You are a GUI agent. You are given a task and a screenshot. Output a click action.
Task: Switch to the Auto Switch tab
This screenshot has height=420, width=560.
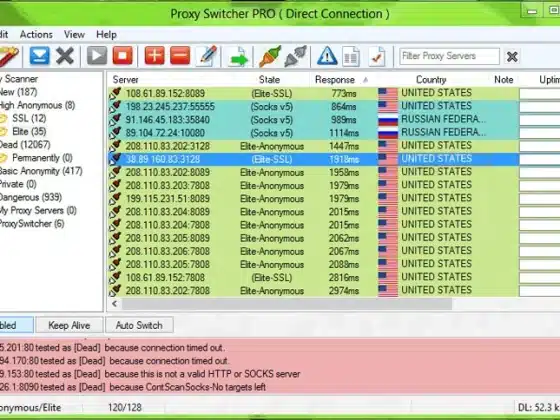pyautogui.click(x=139, y=325)
